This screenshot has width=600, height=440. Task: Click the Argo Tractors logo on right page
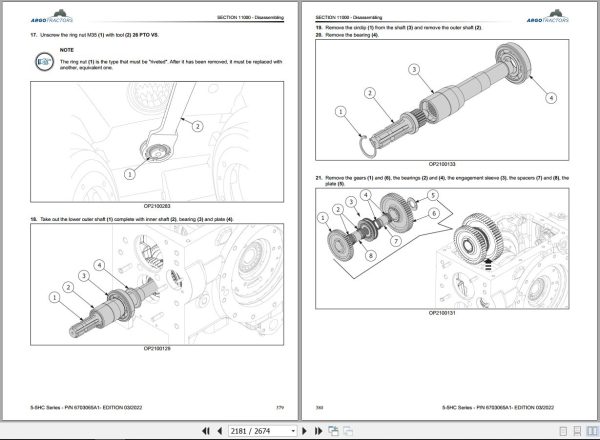pos(548,17)
